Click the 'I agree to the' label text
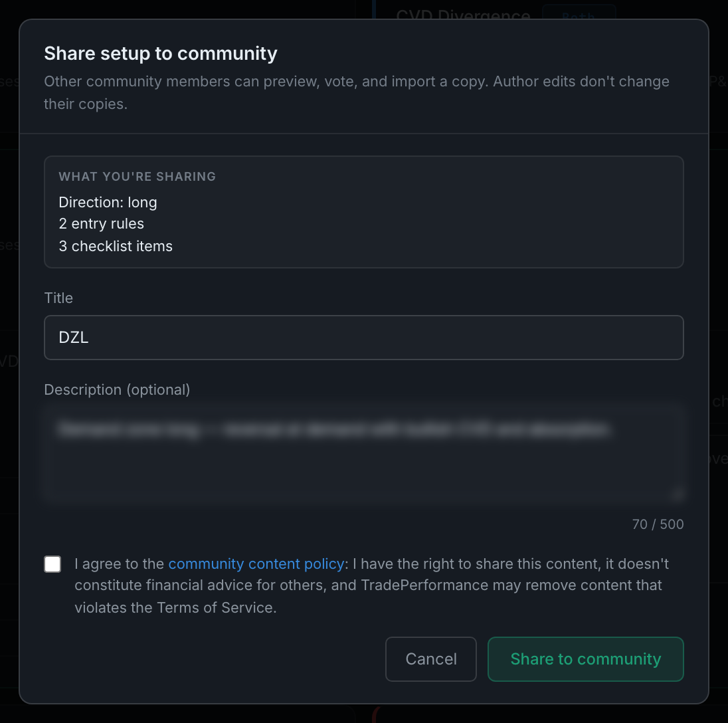The height and width of the screenshot is (723, 728). click(x=120, y=564)
